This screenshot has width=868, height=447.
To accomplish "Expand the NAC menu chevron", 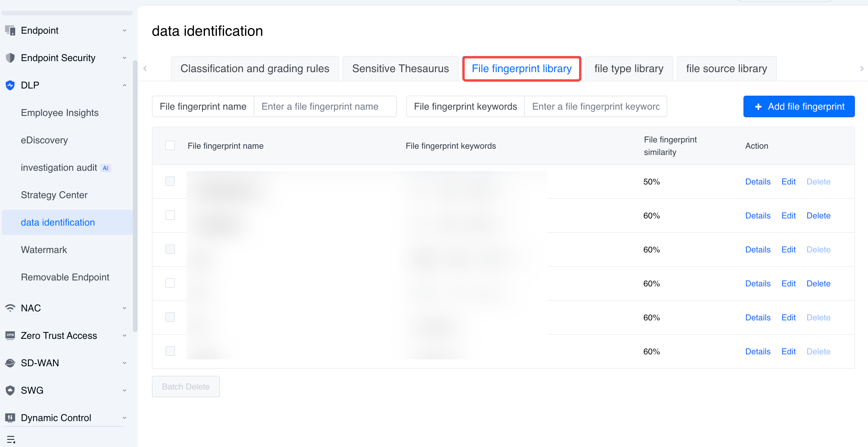I will (x=124, y=308).
